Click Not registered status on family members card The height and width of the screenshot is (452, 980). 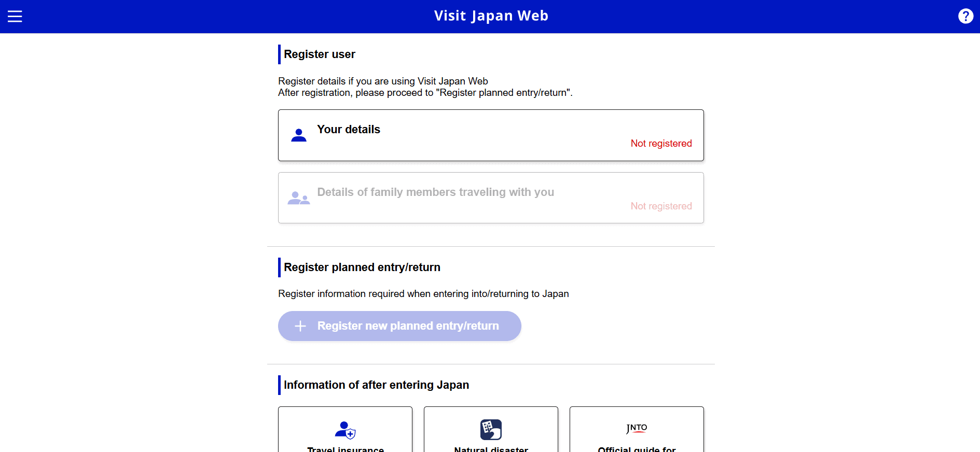tap(661, 206)
